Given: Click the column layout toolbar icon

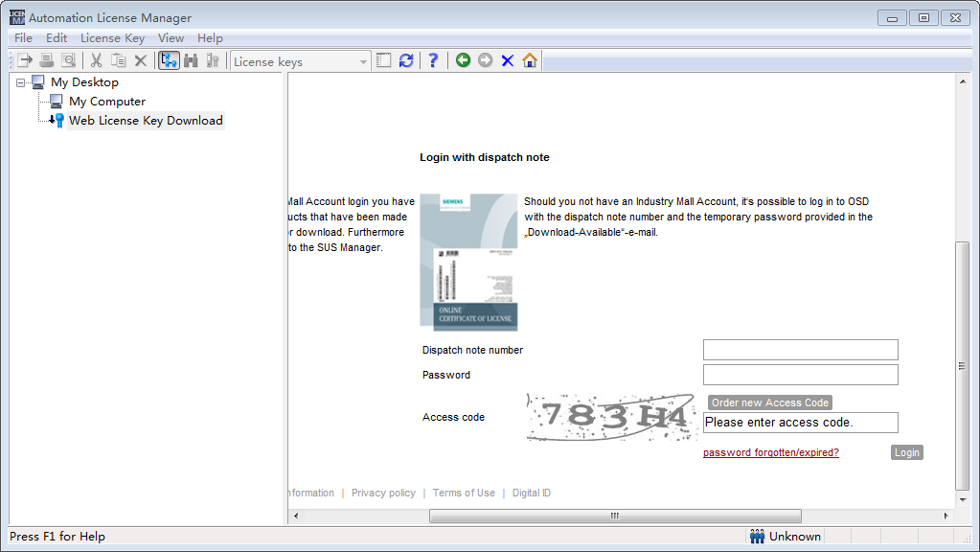Looking at the screenshot, I should 384,60.
